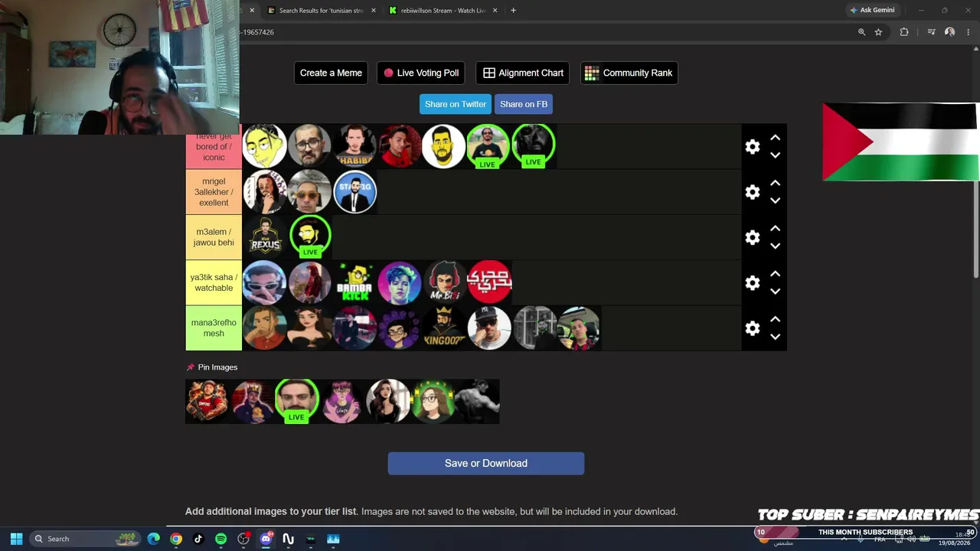Select the LIVE streamer in Pin Images
Viewport: 980px width, 551px height.
[x=296, y=401]
